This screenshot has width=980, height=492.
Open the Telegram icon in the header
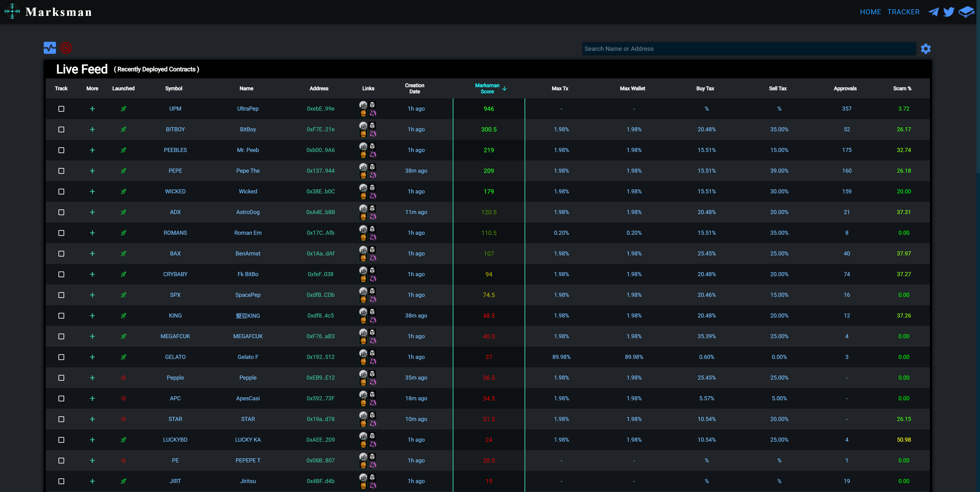click(933, 12)
